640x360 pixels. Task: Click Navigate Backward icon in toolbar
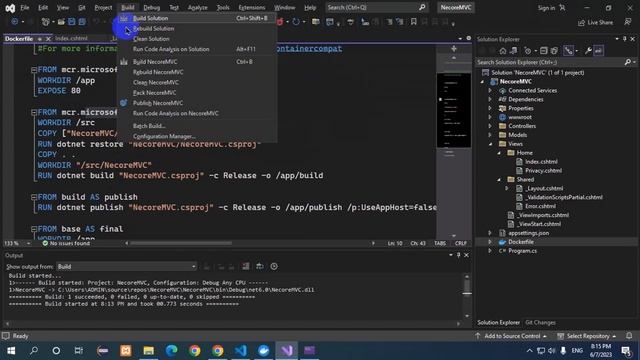pyautogui.click(x=15, y=22)
